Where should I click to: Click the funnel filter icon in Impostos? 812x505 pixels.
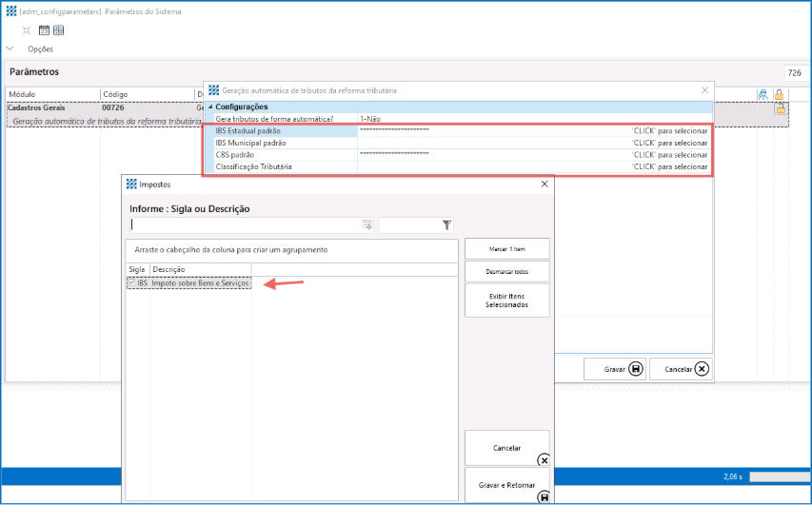point(446,225)
